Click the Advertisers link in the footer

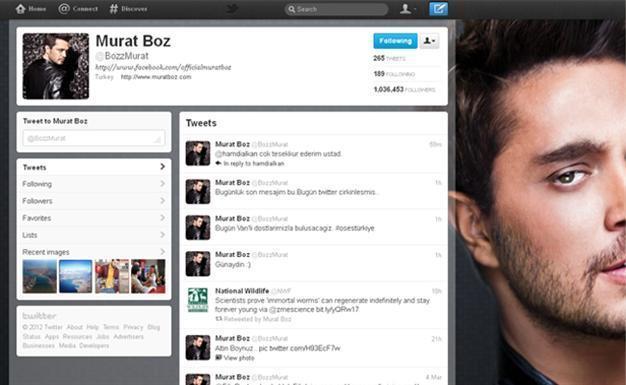(x=128, y=337)
